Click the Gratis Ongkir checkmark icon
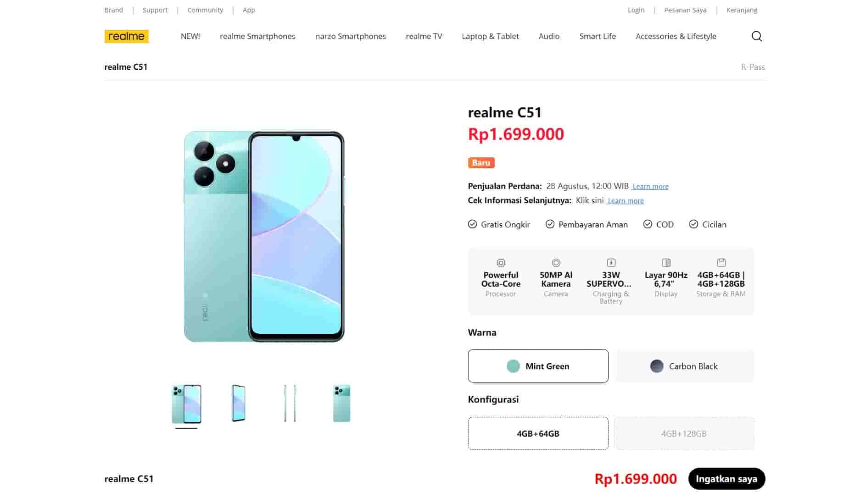This screenshot has height=504, width=866. [472, 224]
